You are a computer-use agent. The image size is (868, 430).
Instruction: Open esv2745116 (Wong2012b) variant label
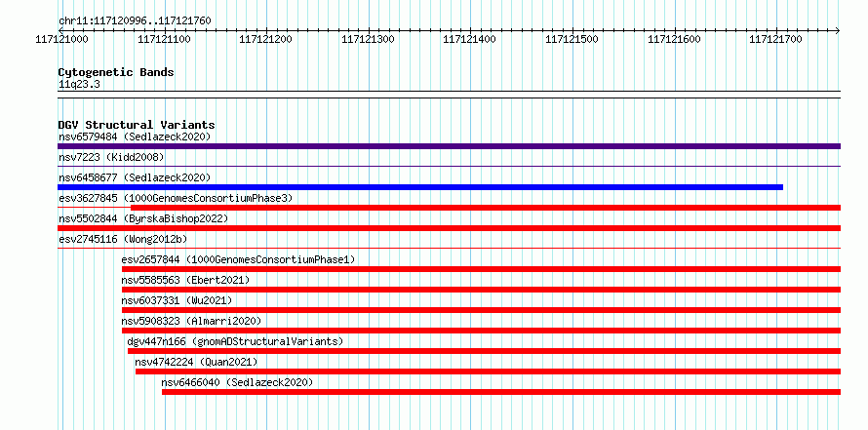click(123, 239)
